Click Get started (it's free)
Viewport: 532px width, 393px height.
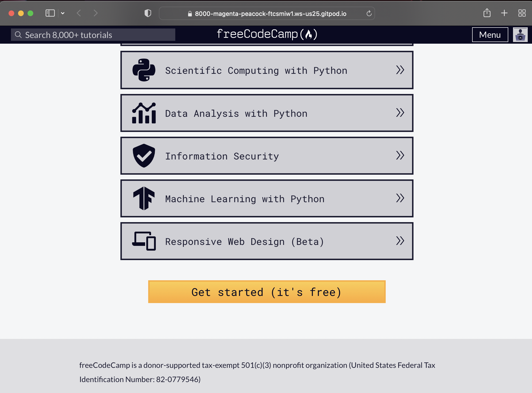tap(266, 292)
